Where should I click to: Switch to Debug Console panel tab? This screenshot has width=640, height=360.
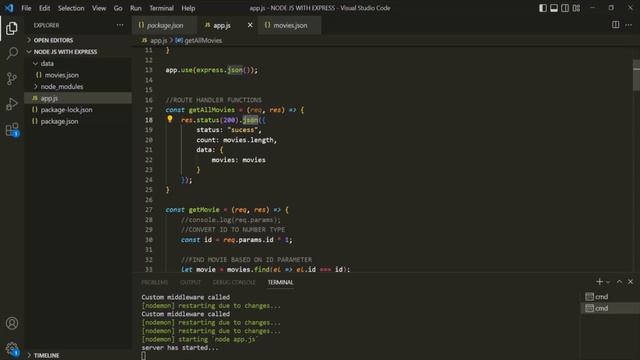click(234, 282)
